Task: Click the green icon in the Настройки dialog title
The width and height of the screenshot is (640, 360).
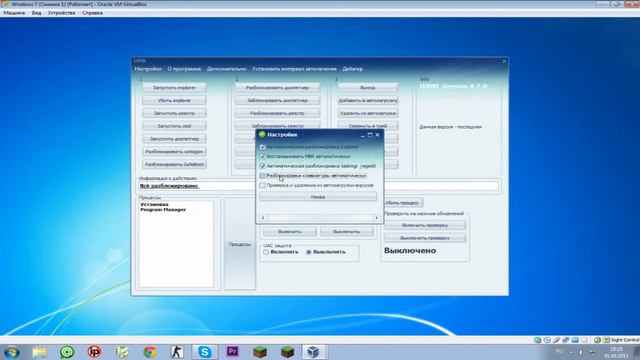Action: [262, 134]
